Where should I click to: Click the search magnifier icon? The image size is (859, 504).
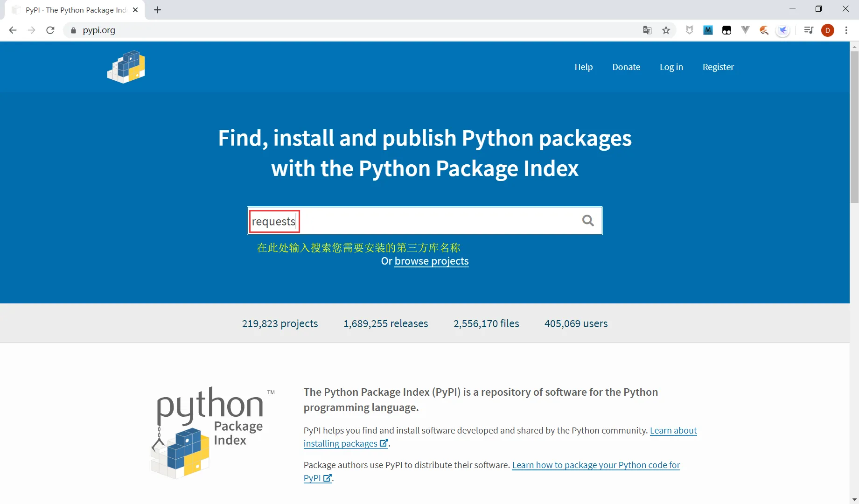(588, 220)
